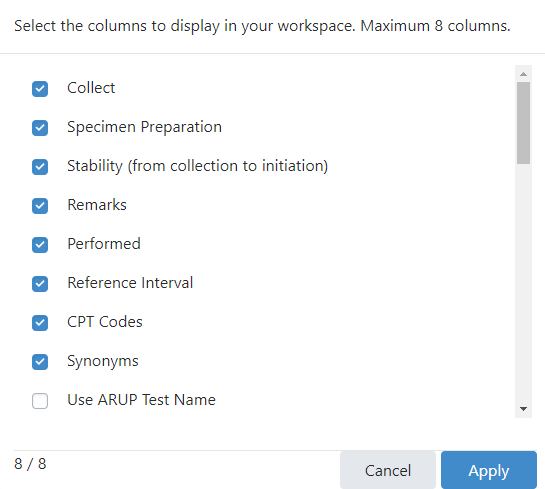Deselect the Remarks checkbox
The image size is (545, 489).
tap(40, 205)
